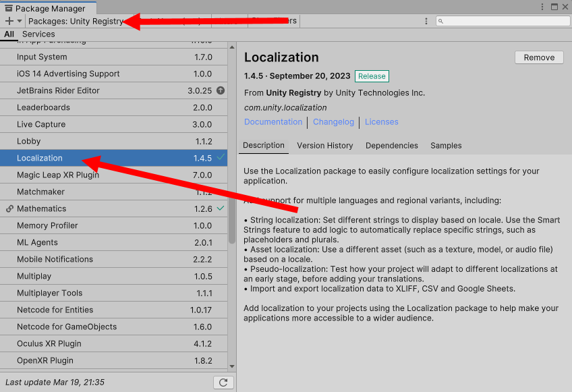Click the com.unity.localization package name
The width and height of the screenshot is (572, 392).
pos(285,108)
